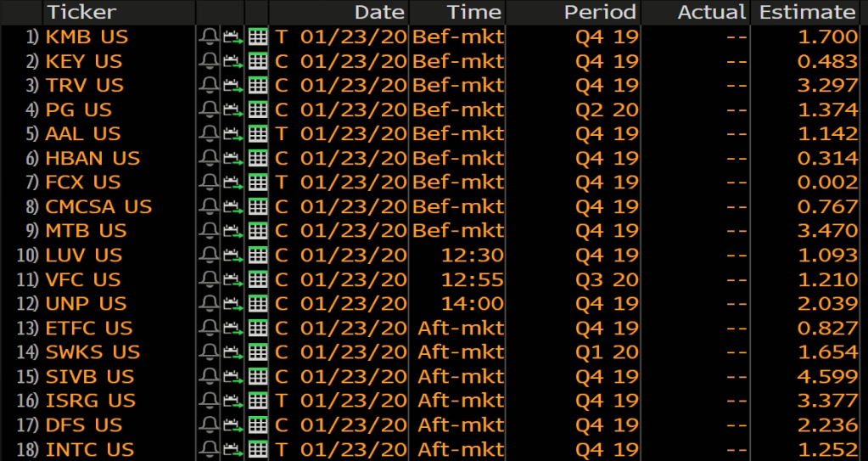
Task: Set alert bell for AAL US
Action: coord(210,134)
